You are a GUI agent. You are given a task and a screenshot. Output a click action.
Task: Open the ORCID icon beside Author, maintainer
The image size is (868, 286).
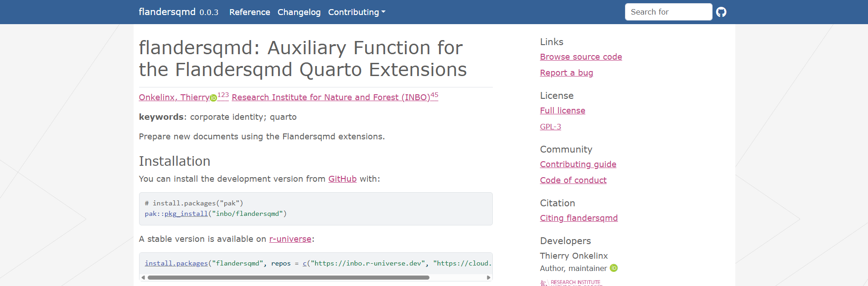[614, 268]
